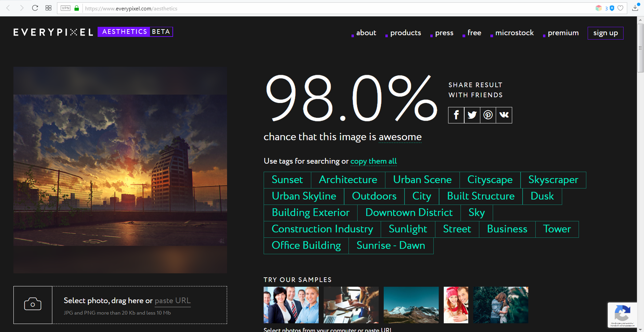Image resolution: width=644 pixels, height=332 pixels.
Task: Select the Street tag
Action: (x=457, y=229)
